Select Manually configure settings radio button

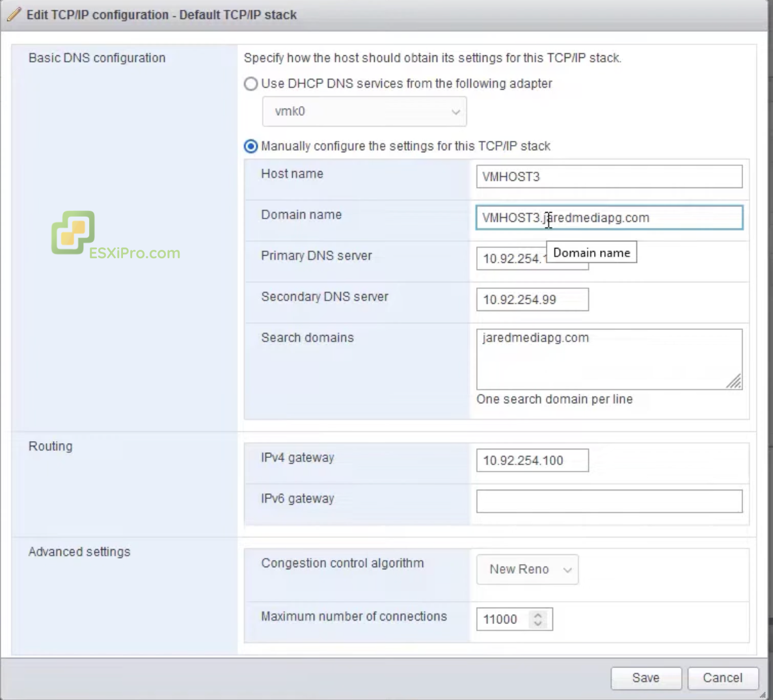[x=250, y=146]
